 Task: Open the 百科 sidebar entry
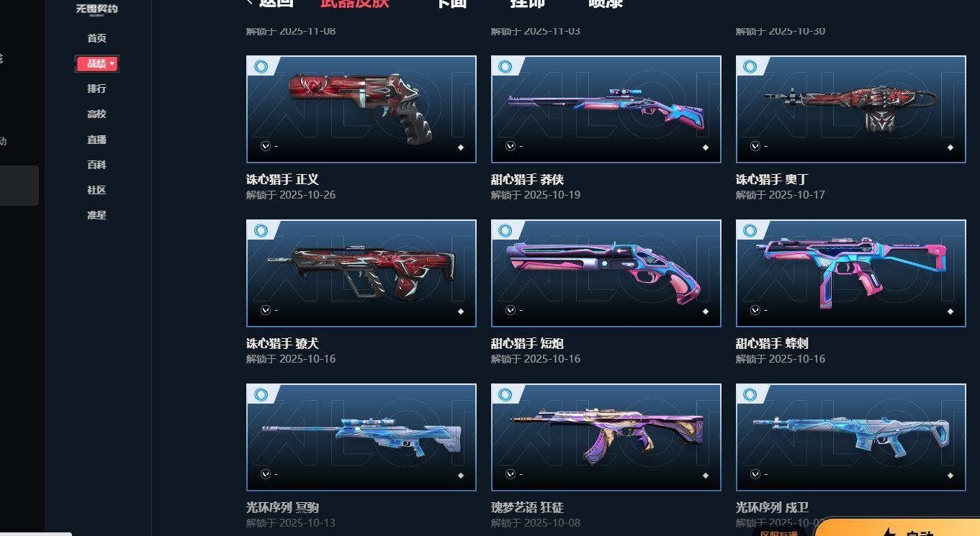[96, 165]
